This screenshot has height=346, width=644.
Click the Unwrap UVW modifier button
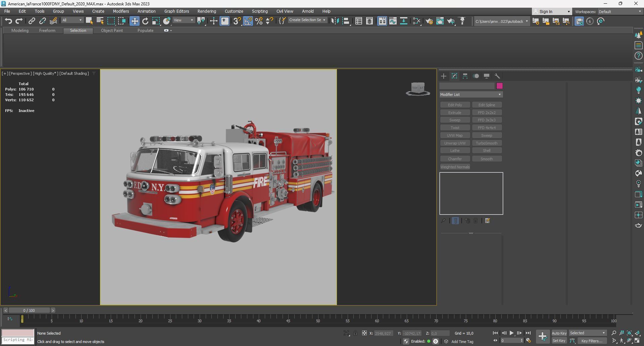455,143
